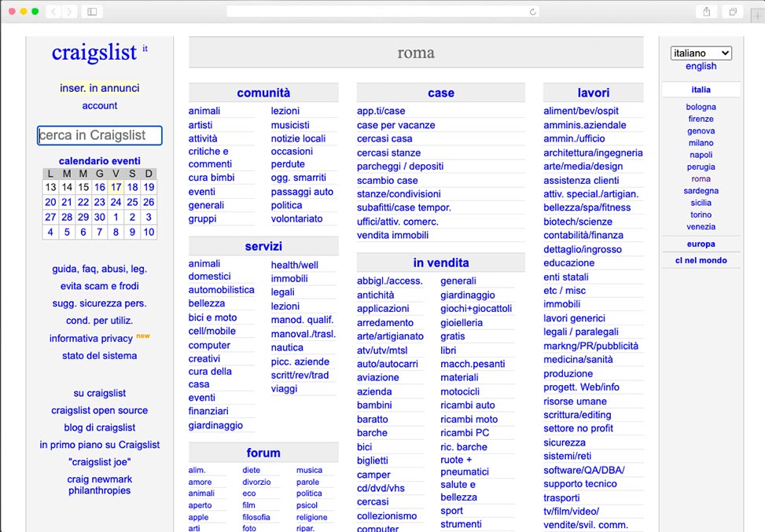Open volontariato under comunità
765x532 pixels.
click(296, 219)
